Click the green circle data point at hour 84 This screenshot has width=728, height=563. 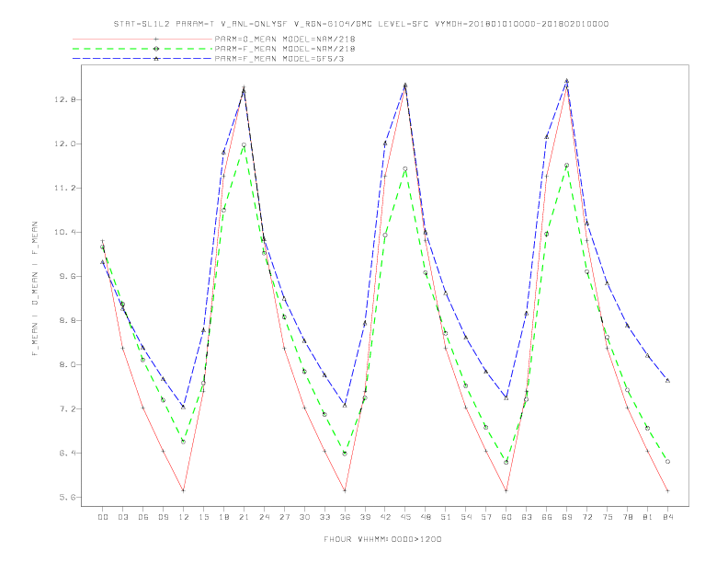667,461
